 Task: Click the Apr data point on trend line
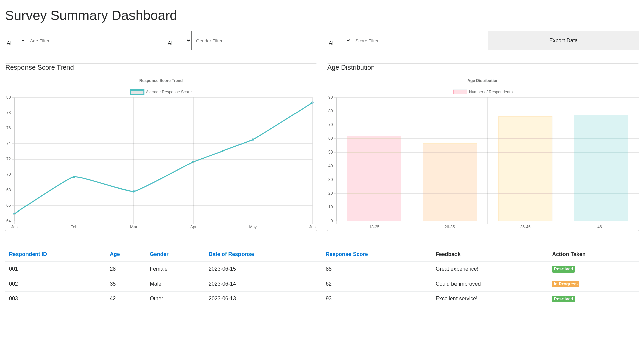pyautogui.click(x=193, y=162)
